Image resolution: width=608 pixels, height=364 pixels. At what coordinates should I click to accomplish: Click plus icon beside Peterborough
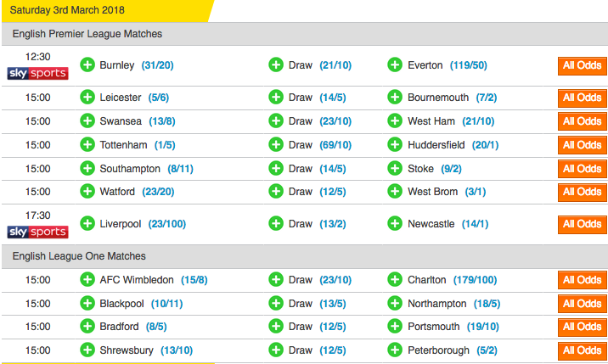pos(395,350)
